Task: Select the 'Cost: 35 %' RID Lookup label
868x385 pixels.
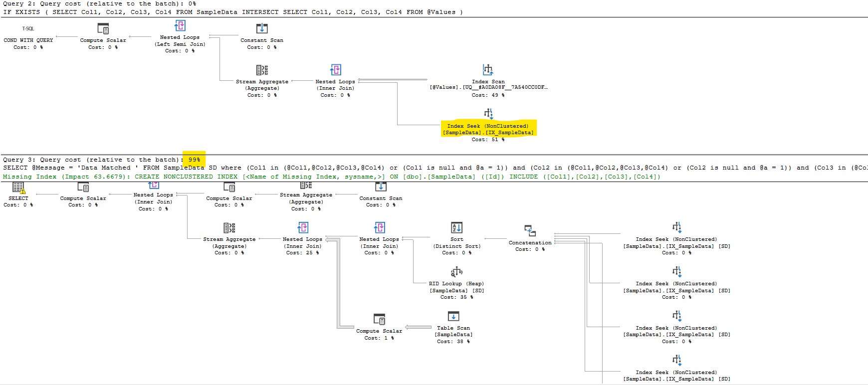Action: [456, 297]
